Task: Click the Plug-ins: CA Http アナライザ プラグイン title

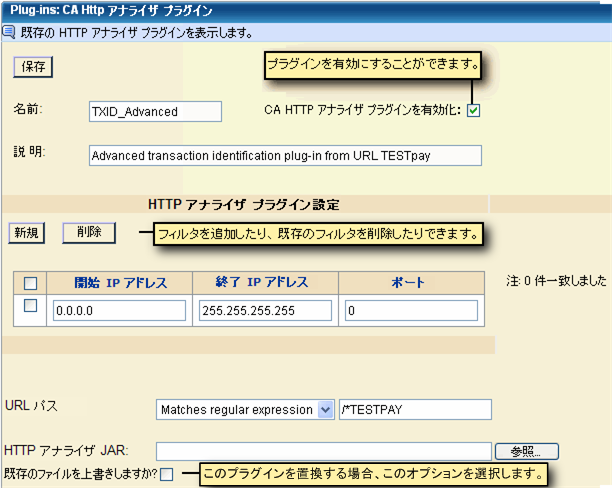Action: pyautogui.click(x=111, y=10)
